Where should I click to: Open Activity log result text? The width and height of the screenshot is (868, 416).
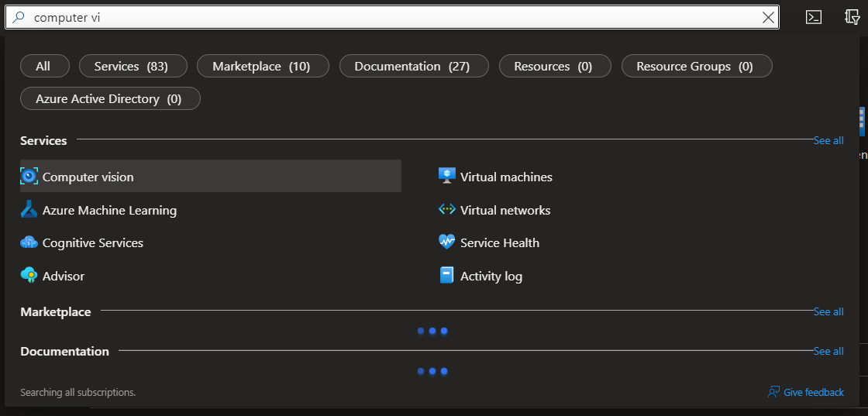tap(491, 276)
